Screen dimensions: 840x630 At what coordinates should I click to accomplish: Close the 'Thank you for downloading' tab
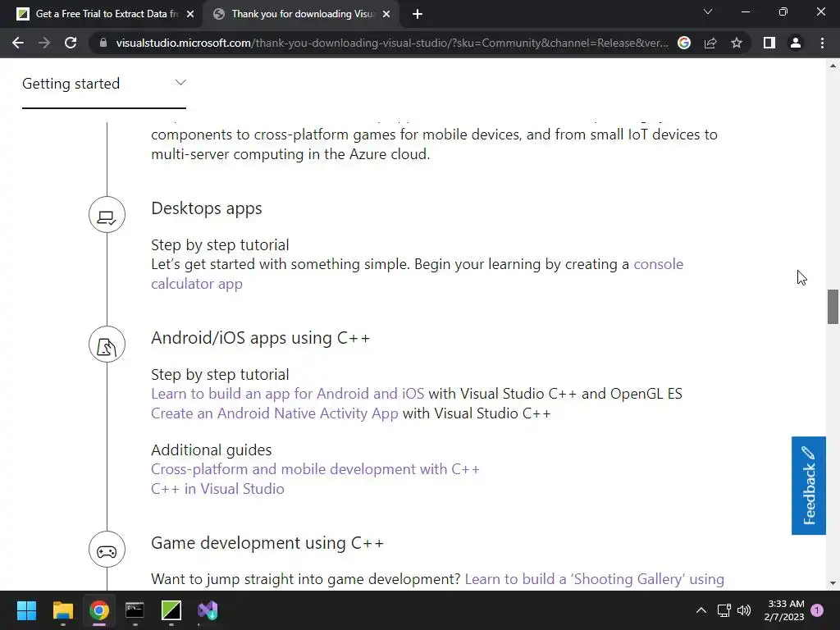pyautogui.click(x=386, y=15)
